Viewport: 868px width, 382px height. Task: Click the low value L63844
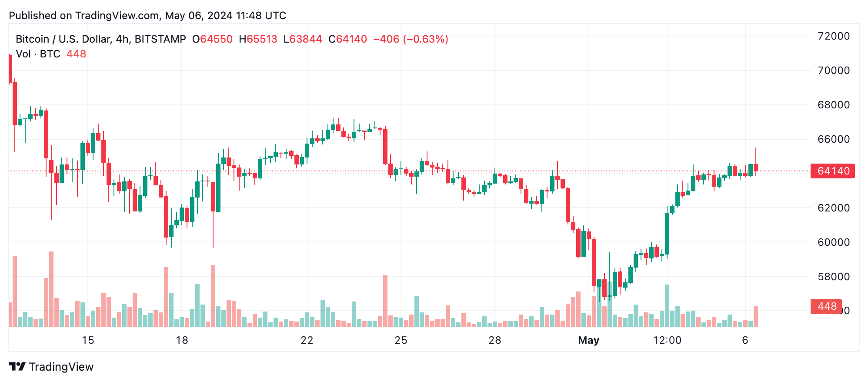click(303, 39)
